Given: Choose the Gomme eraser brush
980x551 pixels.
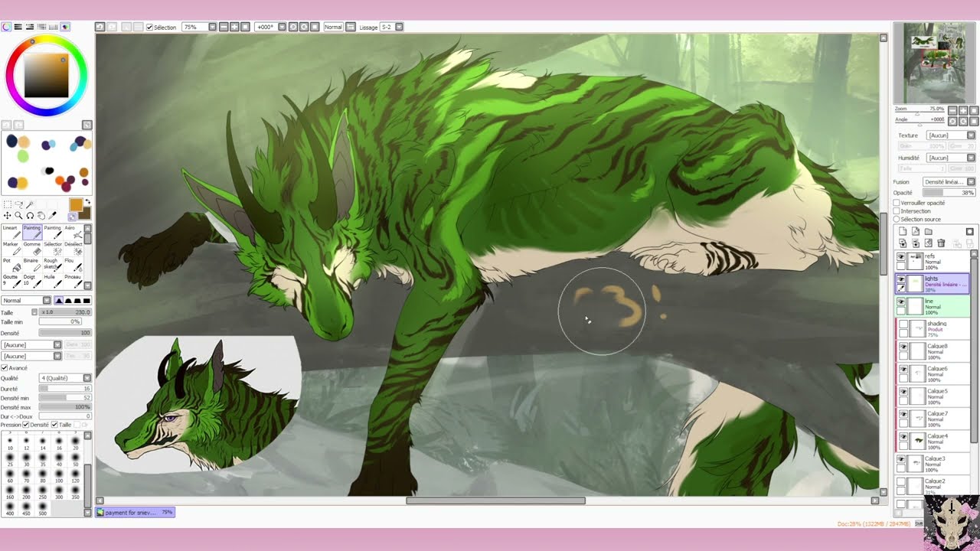Looking at the screenshot, I should point(32,249).
